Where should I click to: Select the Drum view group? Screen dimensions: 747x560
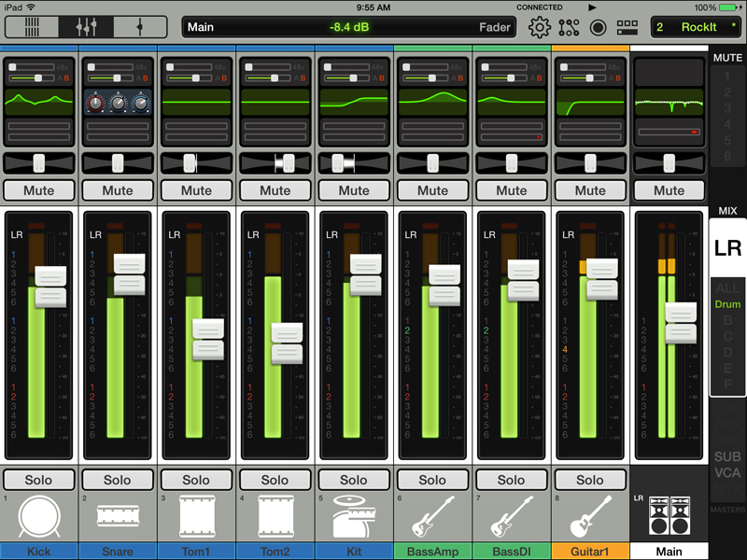pyautogui.click(x=726, y=303)
